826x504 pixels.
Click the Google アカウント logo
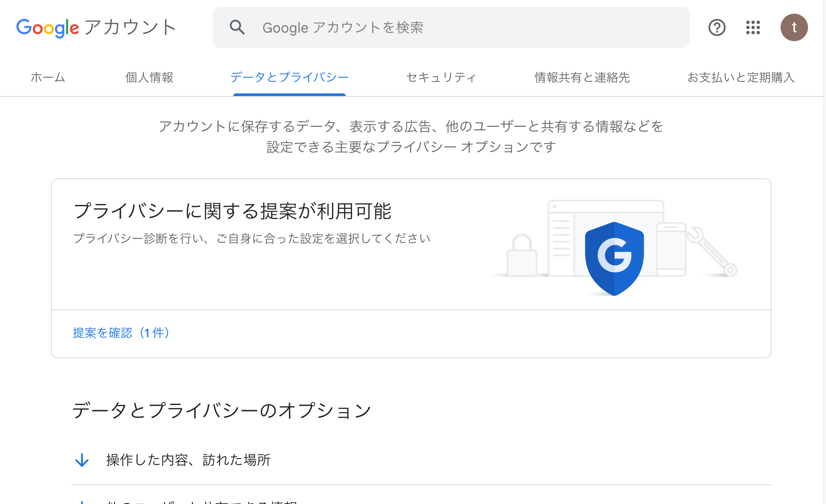point(96,28)
